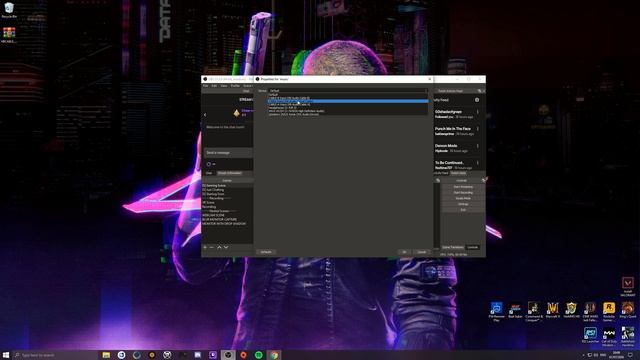Choose Headphones from the device list
The height and width of the screenshot is (360, 640).
tap(348, 108)
